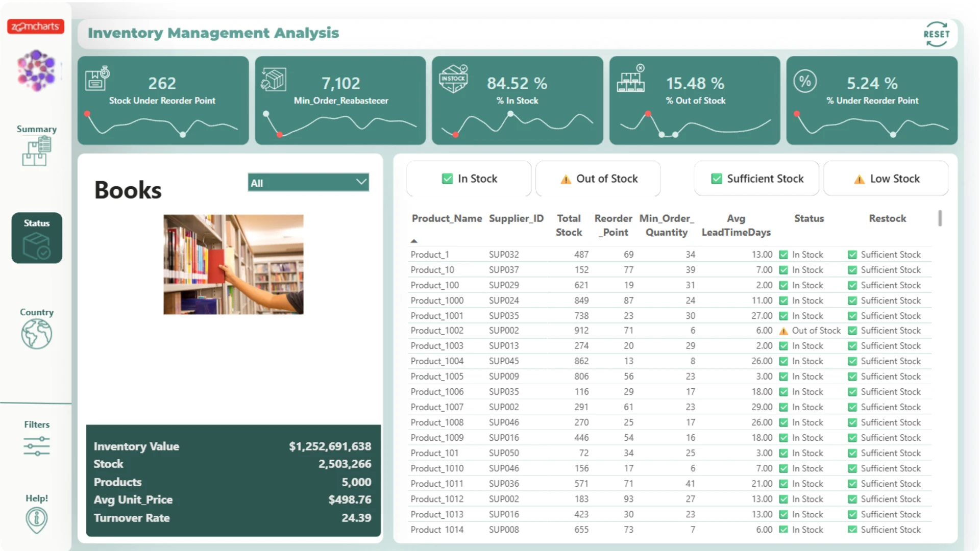The width and height of the screenshot is (980, 551).
Task: Click the Books bookshelf image
Action: click(233, 264)
